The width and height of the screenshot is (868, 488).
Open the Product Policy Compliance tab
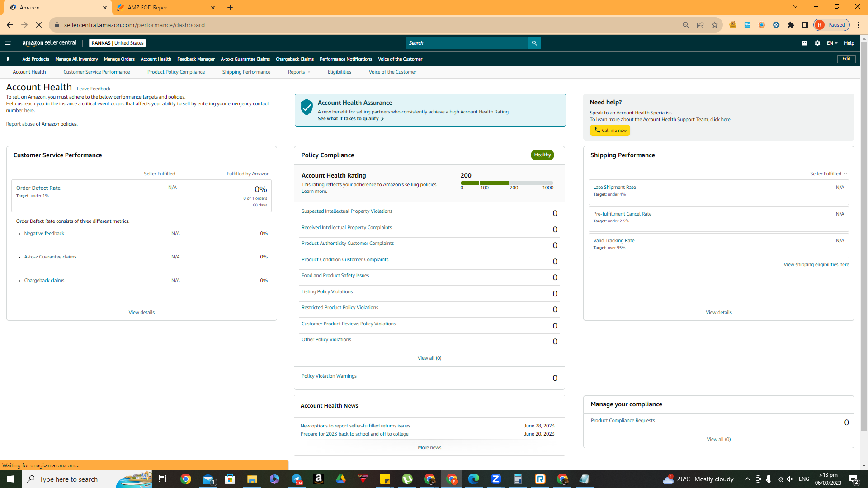coord(176,72)
